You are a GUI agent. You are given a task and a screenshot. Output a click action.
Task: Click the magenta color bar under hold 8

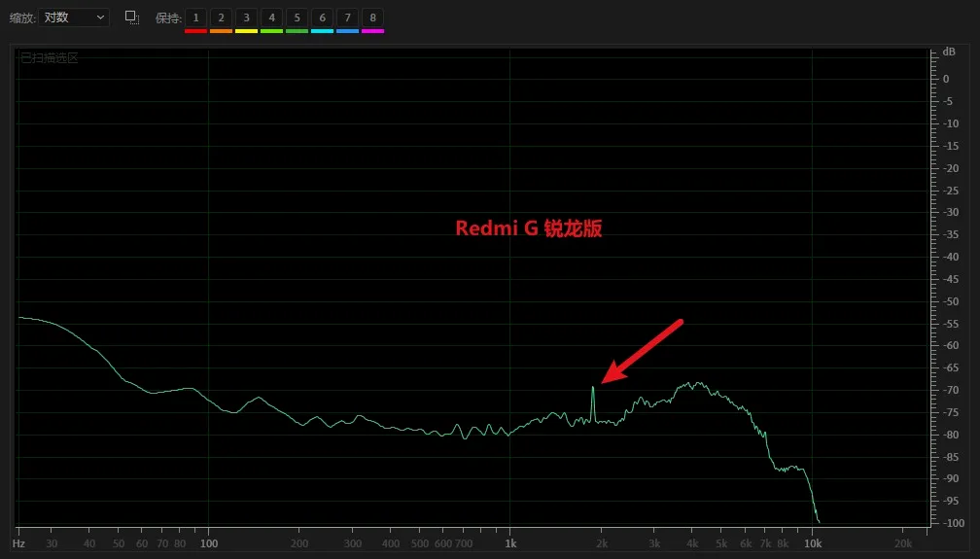[373, 31]
